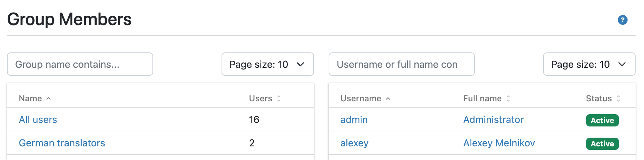Sort users by Username column arrow
Viewport: 644px width, 160px height.
[x=388, y=99]
